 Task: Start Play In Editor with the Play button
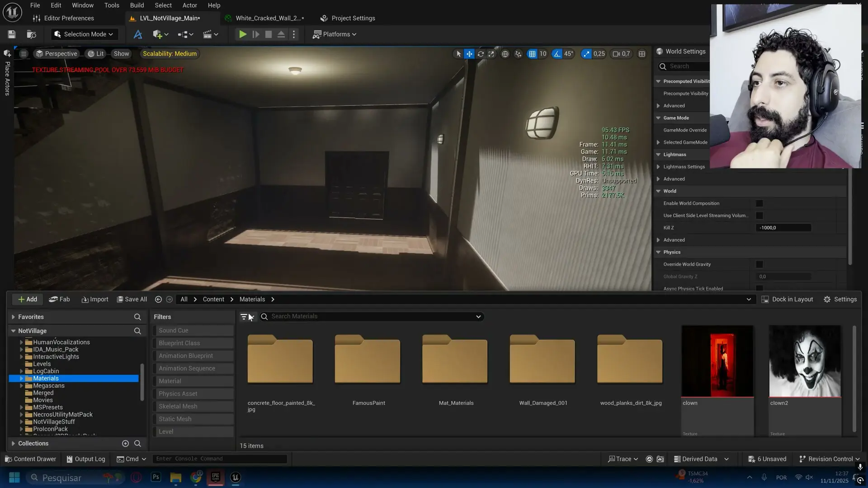243,34
